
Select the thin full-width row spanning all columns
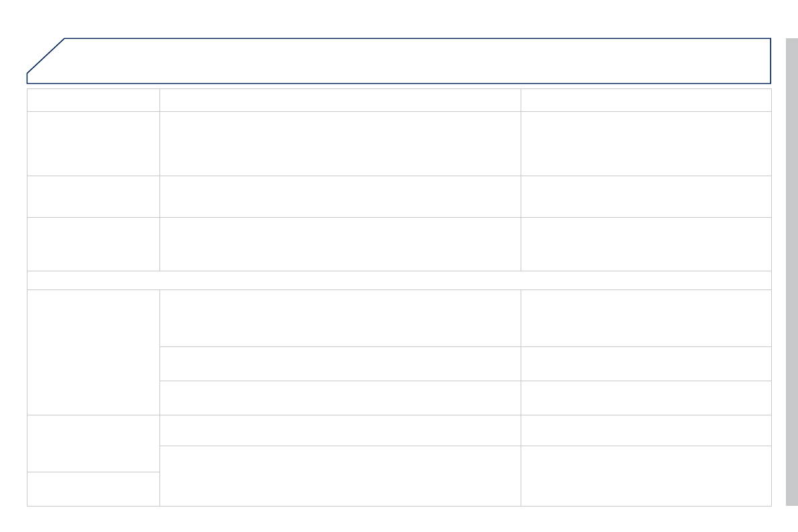(x=399, y=280)
